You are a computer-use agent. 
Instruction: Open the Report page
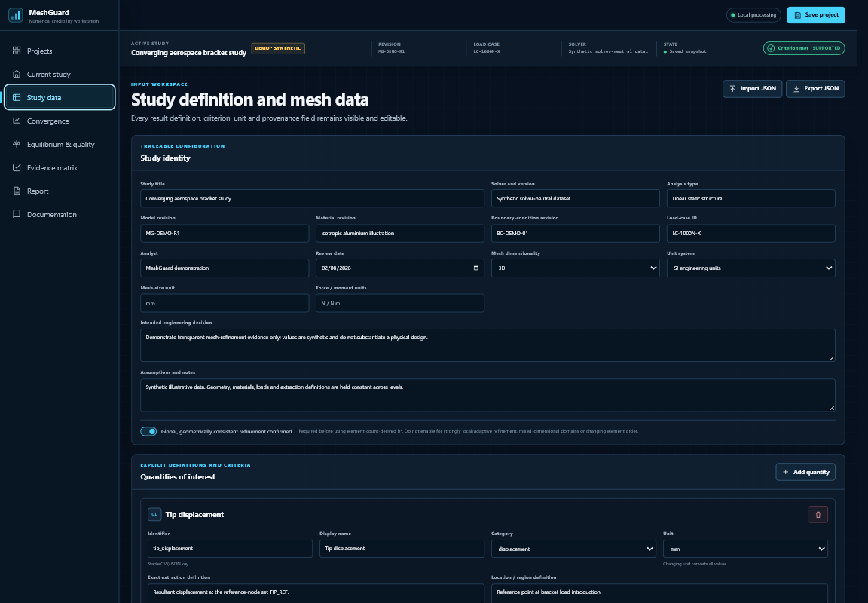click(60, 191)
